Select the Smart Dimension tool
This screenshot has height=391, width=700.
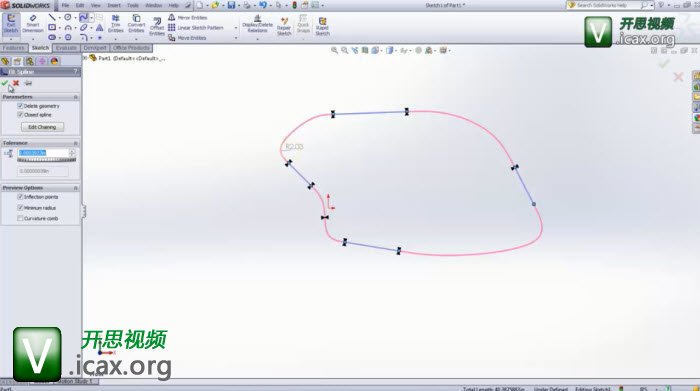click(33, 23)
